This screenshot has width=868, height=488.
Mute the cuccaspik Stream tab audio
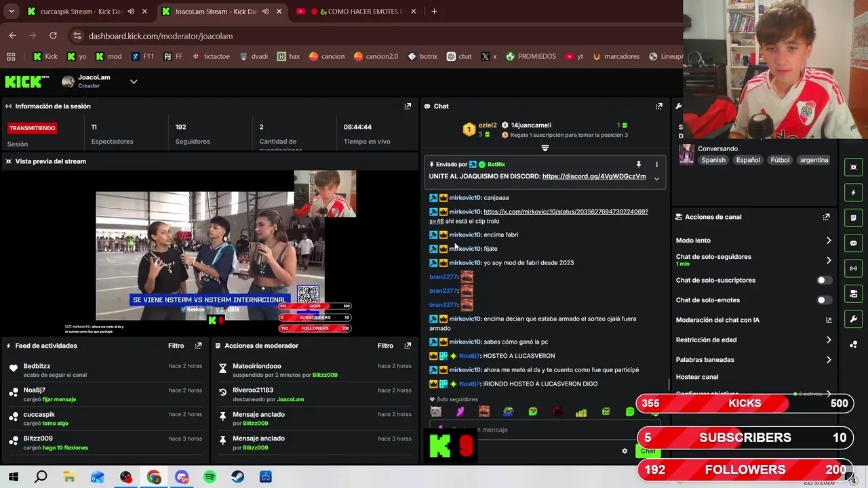(131, 12)
